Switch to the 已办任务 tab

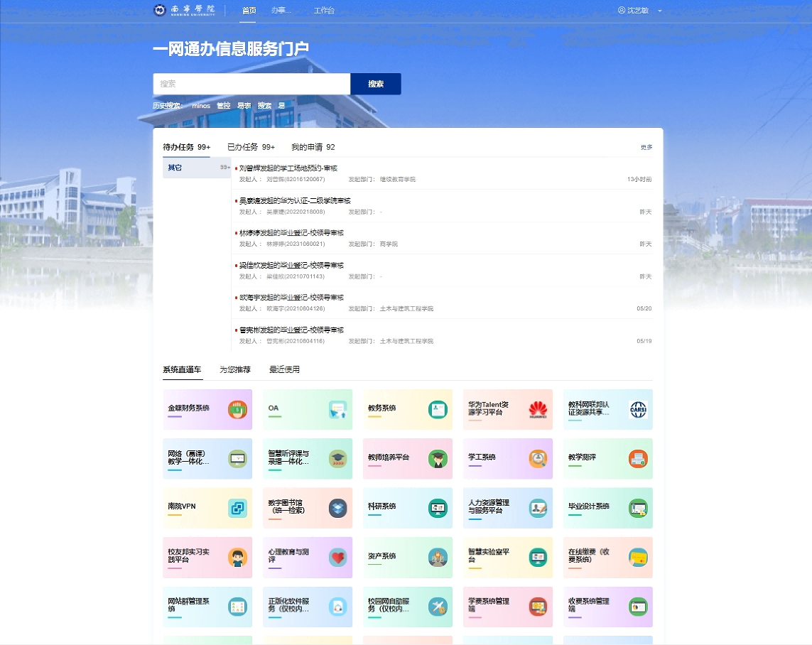coord(251,147)
